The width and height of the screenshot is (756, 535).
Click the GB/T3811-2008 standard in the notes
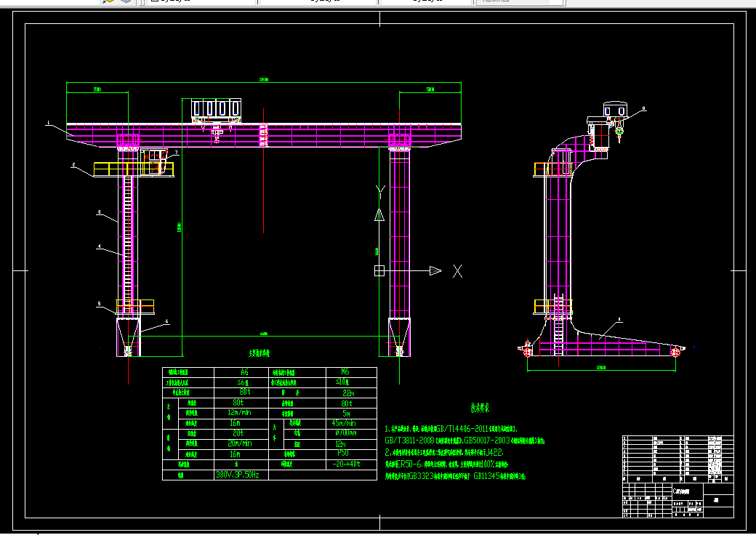(409, 441)
